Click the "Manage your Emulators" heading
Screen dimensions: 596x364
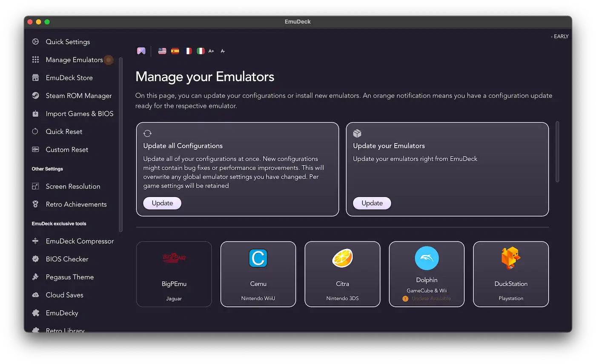[205, 77]
